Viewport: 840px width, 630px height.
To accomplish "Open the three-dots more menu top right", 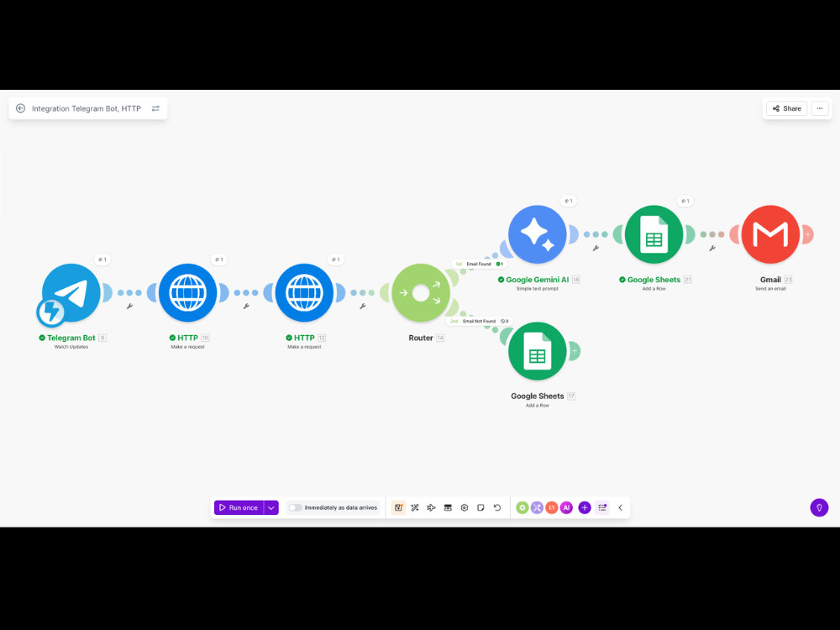I will click(x=820, y=108).
